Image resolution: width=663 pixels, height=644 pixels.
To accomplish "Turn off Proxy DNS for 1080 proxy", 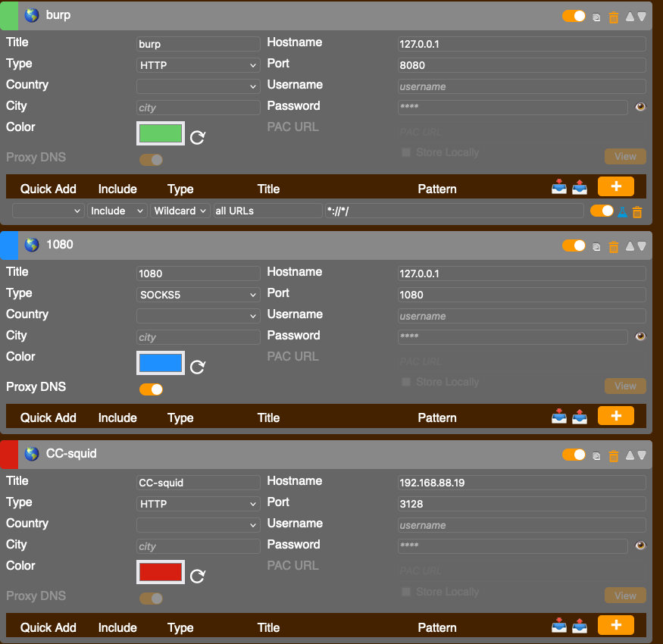I will point(151,389).
